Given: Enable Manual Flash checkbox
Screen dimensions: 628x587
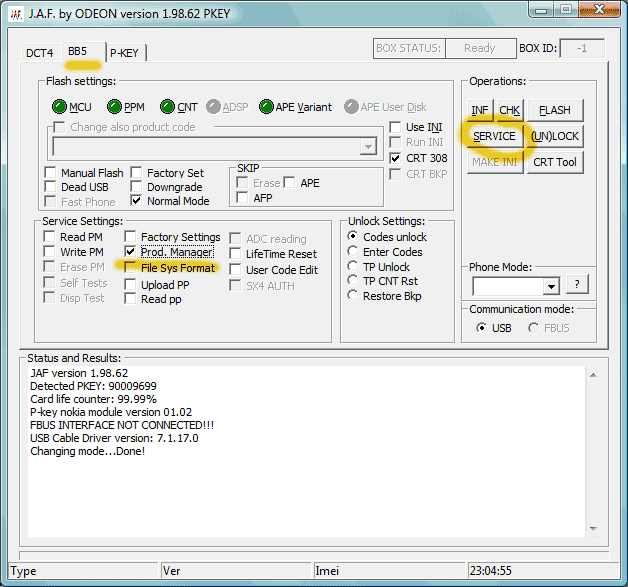Looking at the screenshot, I should [x=50, y=173].
